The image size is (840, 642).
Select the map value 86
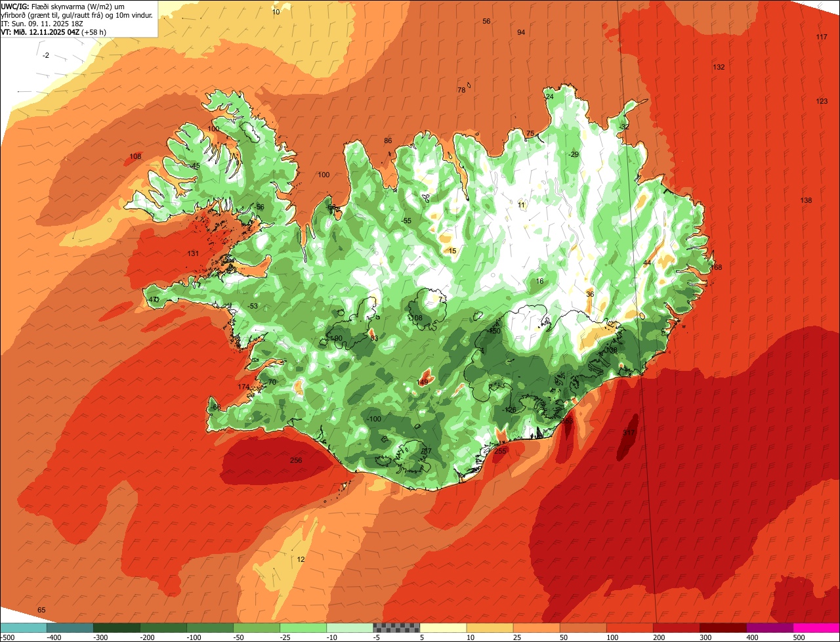pyautogui.click(x=388, y=140)
